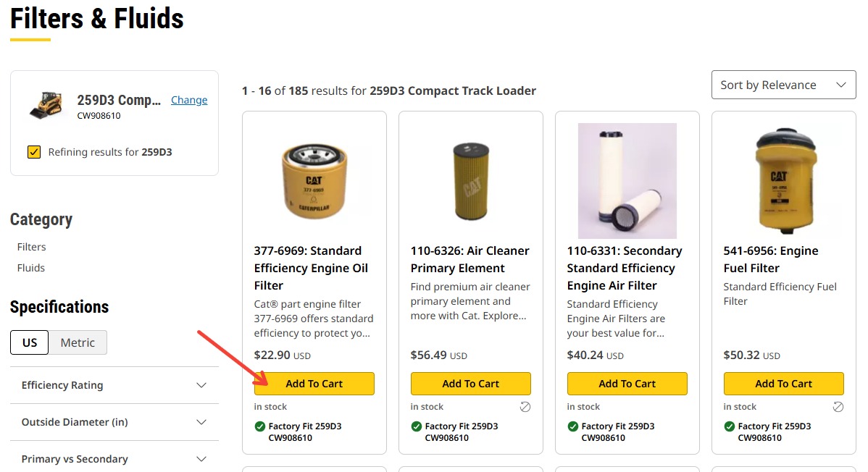868x472 pixels.
Task: Click the 259D3 loader machine icon
Action: [46, 105]
